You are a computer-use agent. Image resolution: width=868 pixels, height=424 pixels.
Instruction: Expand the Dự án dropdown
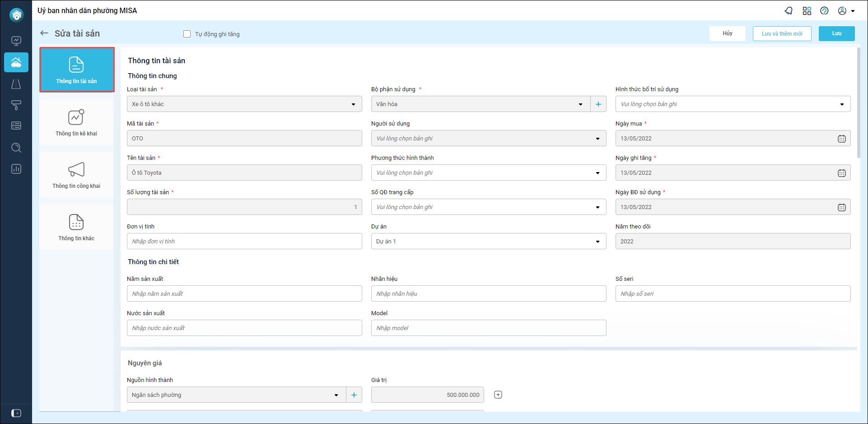point(597,242)
